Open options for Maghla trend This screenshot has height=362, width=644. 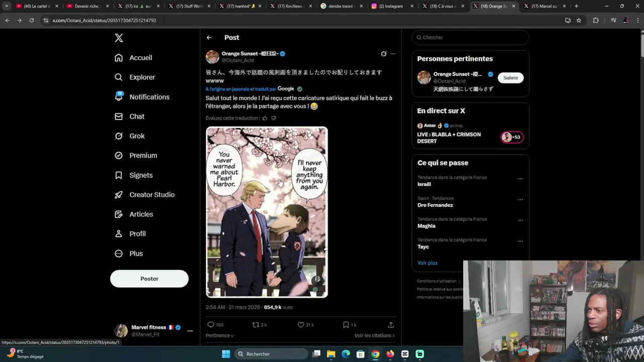pyautogui.click(x=520, y=220)
